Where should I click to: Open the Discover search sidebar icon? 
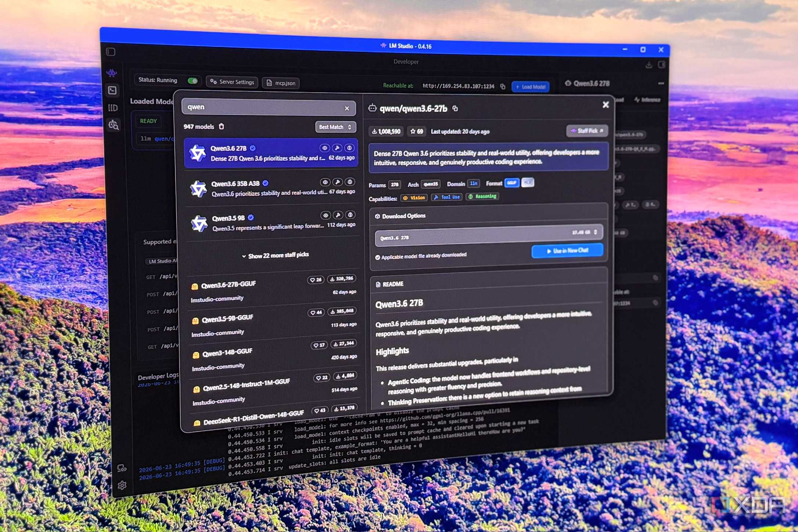click(114, 125)
